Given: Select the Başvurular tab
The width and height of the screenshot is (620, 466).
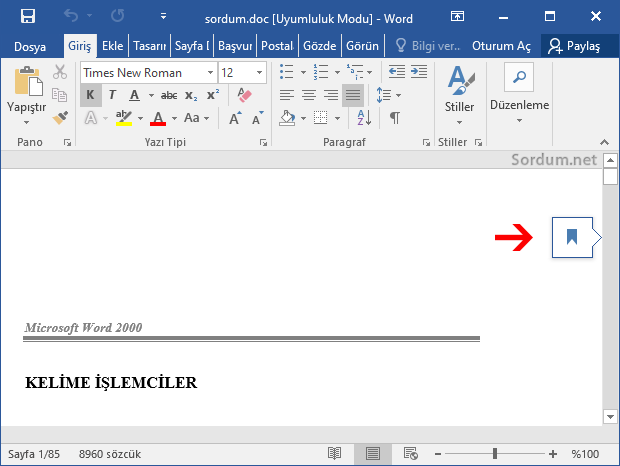Looking at the screenshot, I should coord(235,46).
